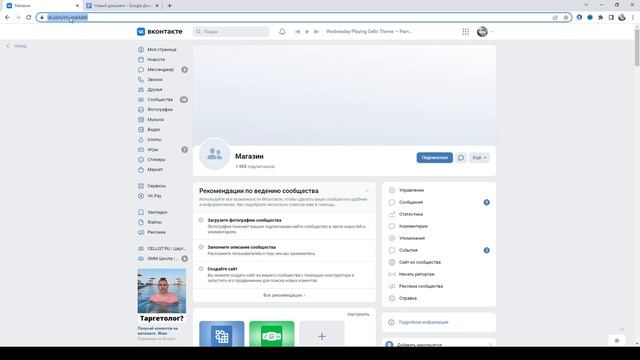Open Подробная информация link
Screen dimensions: 640x360
[x=423, y=322]
